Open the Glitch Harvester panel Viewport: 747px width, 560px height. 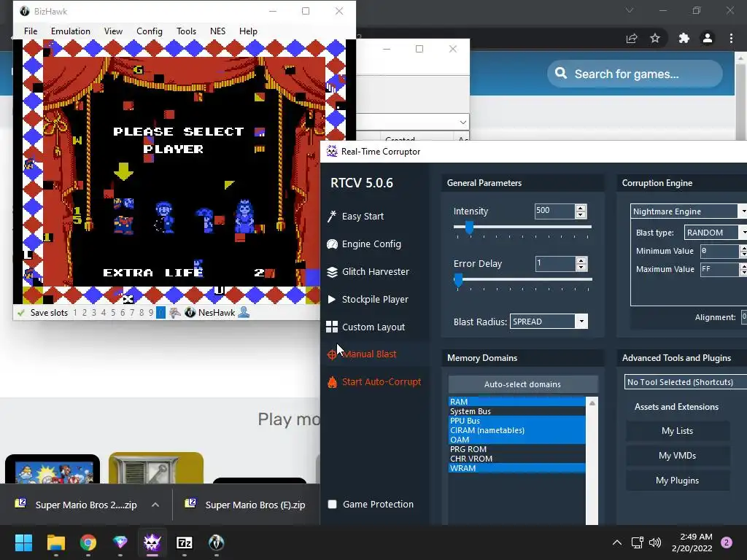pyautogui.click(x=368, y=271)
